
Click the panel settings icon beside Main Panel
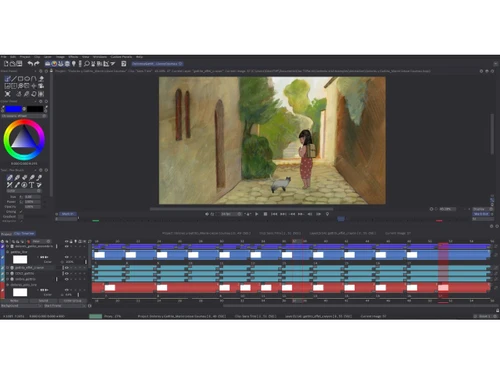click(41, 71)
